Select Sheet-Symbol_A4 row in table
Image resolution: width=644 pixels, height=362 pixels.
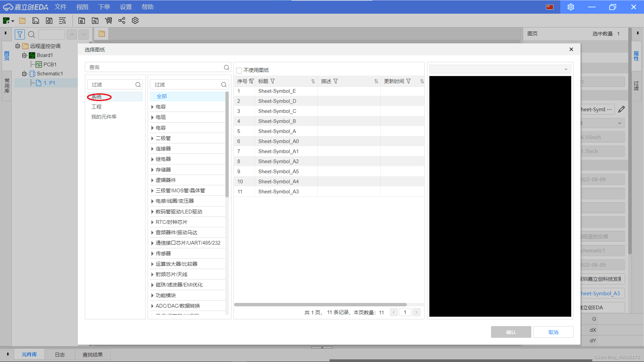pyautogui.click(x=278, y=182)
